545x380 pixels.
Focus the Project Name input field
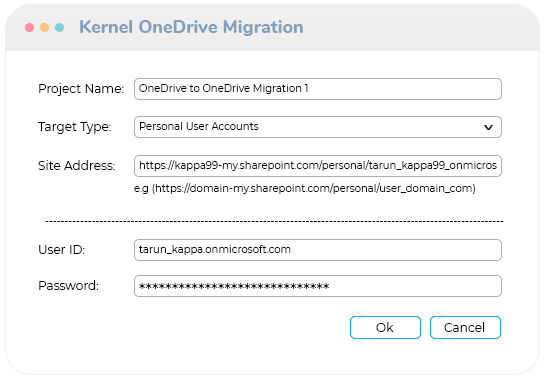pyautogui.click(x=318, y=89)
